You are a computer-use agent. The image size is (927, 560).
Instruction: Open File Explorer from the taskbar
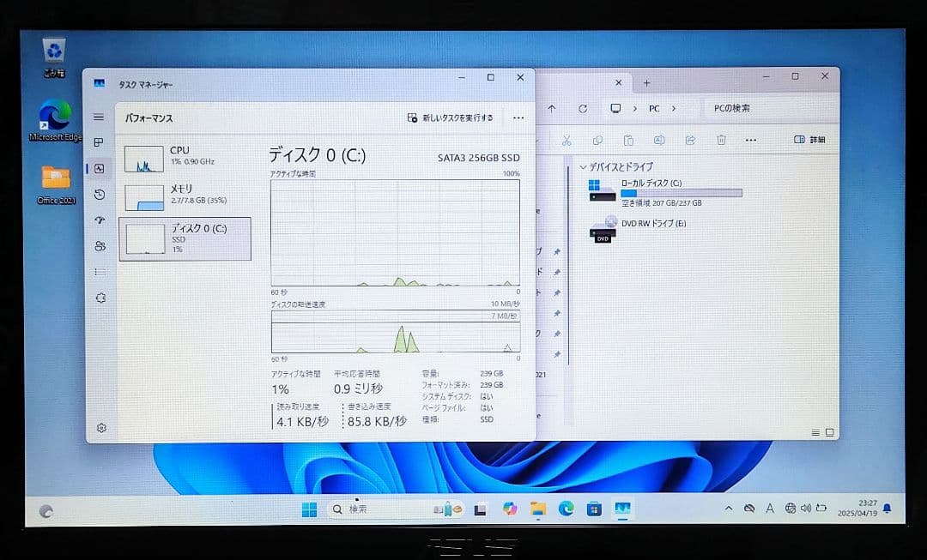coord(538,509)
